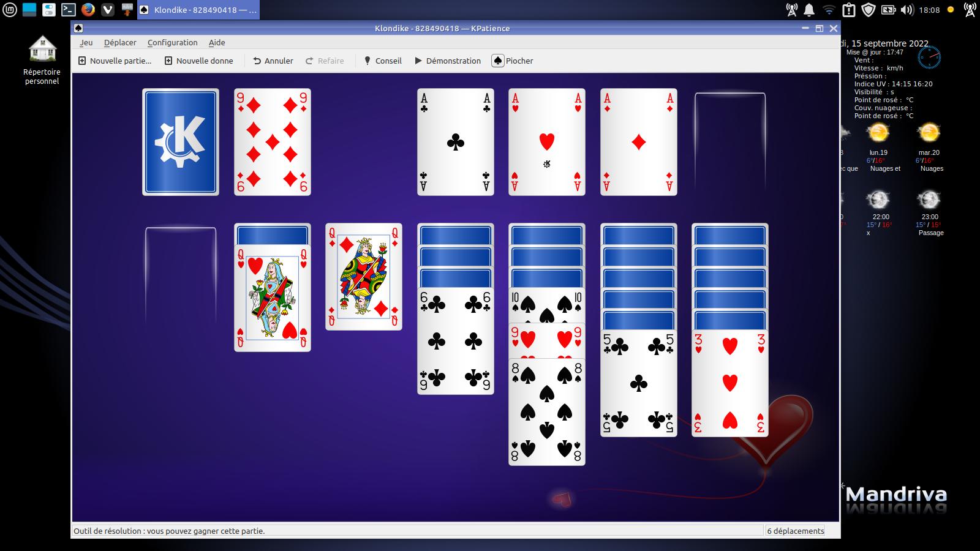
Task: Select the 5 of clubs card
Action: pos(639,384)
